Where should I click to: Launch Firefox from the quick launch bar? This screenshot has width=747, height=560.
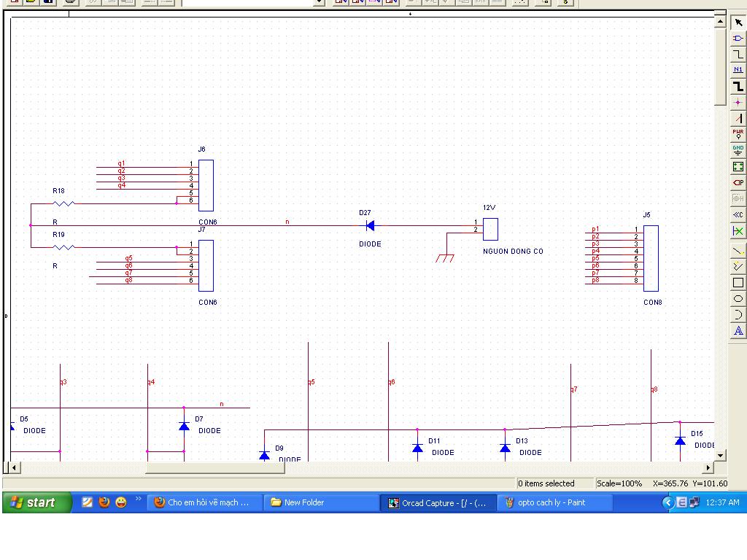point(104,502)
